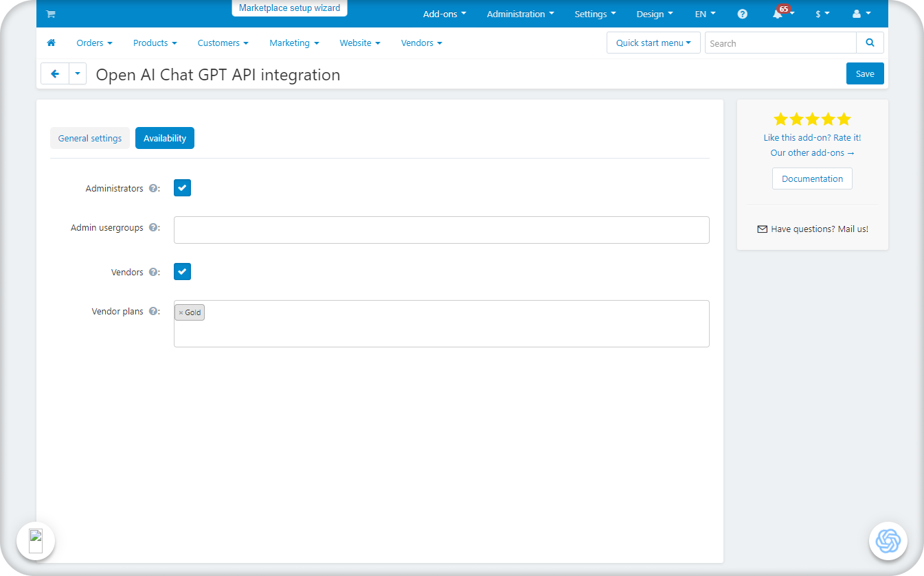Image resolution: width=924 pixels, height=576 pixels.
Task: Show help tooltip for Administrators
Action: click(x=153, y=188)
